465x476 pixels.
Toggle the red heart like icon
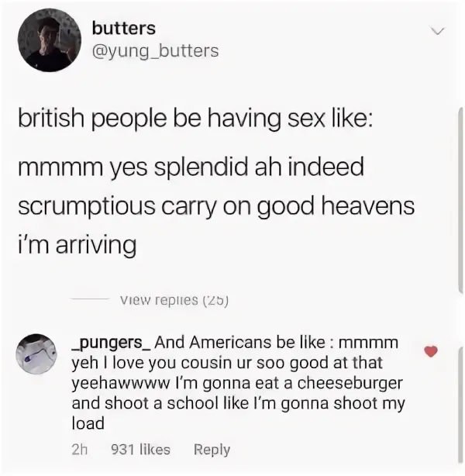tap(430, 351)
